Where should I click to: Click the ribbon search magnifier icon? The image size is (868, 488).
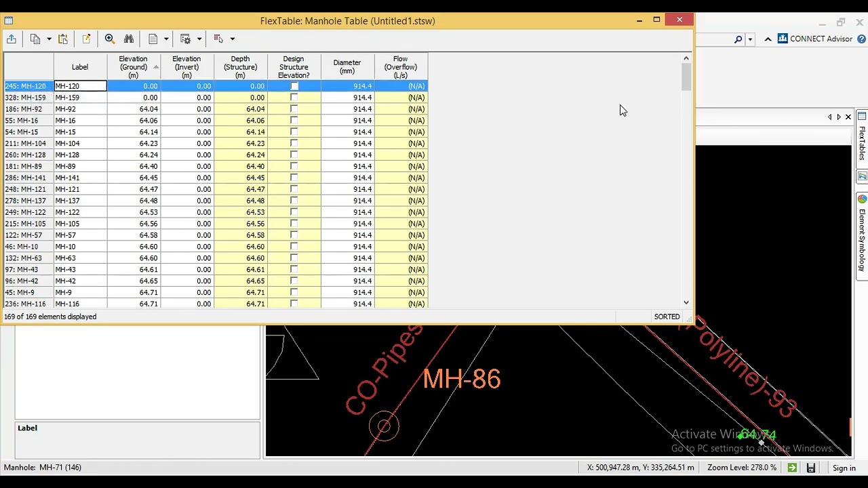(x=738, y=39)
